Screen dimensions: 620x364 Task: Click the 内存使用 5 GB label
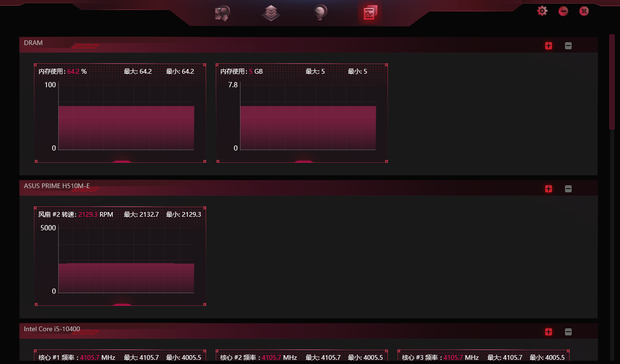coord(241,71)
